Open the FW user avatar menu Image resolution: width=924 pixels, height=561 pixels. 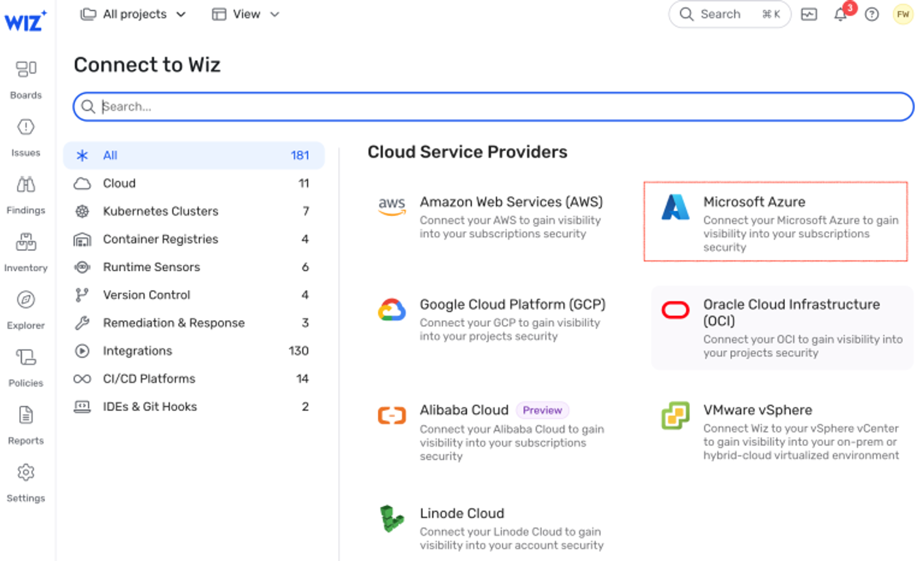pyautogui.click(x=903, y=14)
